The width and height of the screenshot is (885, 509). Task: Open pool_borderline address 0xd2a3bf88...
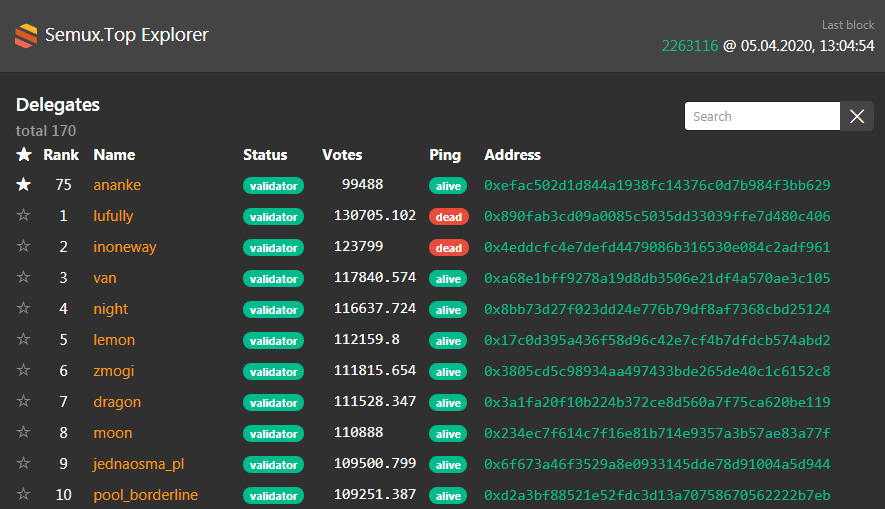pos(657,495)
